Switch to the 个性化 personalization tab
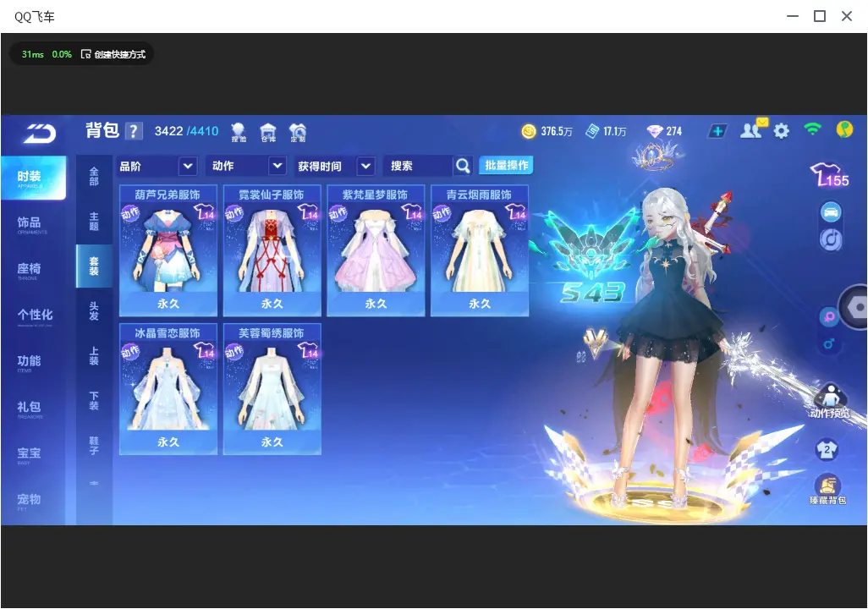Image resolution: width=868 pixels, height=609 pixels. pos(33,316)
